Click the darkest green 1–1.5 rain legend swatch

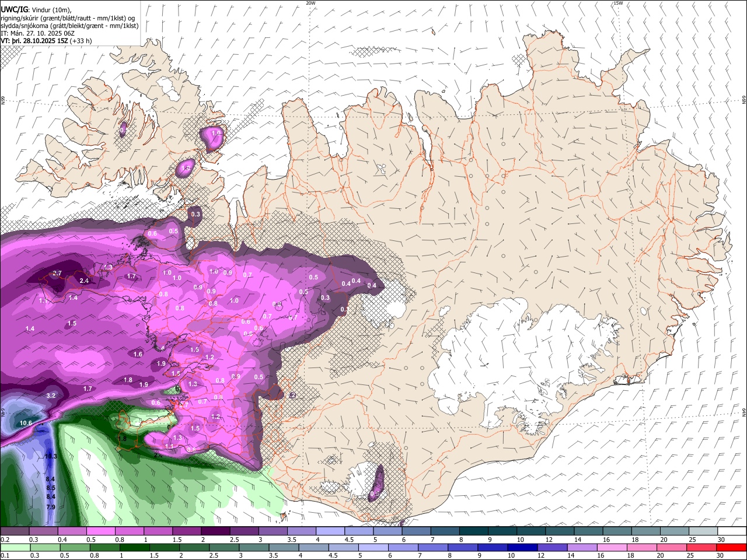pyautogui.click(x=135, y=547)
